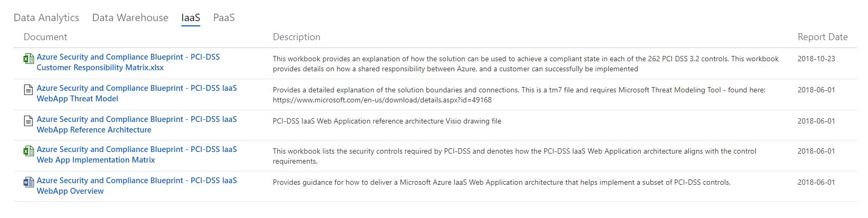Open PCI-DSS Customer Responsibility Matrix.xlsx link
Viewport: 868px width, 218px height.
pyautogui.click(x=128, y=62)
